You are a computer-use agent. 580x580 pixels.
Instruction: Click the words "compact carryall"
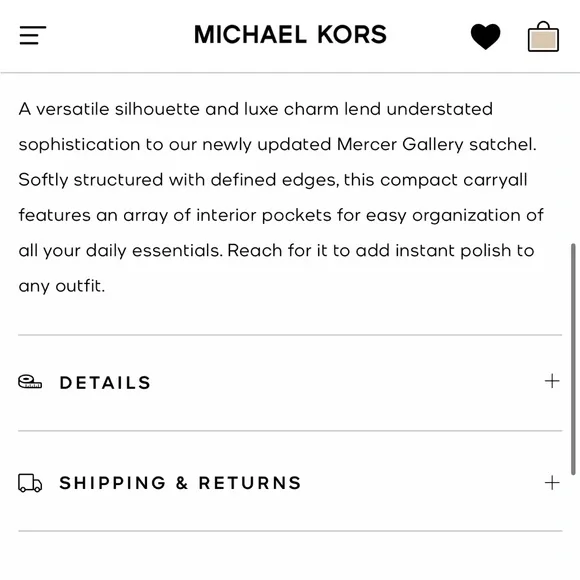coord(453,180)
